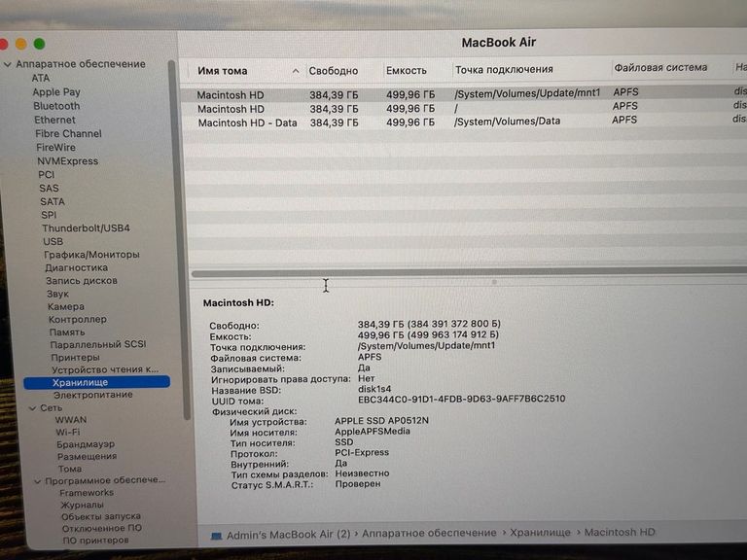The height and width of the screenshot is (560, 747).
Task: Click the green zoom window button
Action: pos(40,44)
